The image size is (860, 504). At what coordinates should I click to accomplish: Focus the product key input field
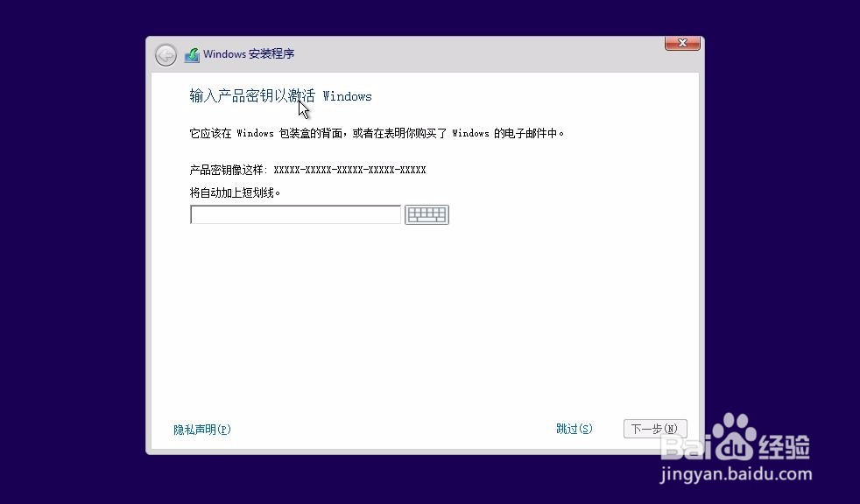click(x=296, y=214)
